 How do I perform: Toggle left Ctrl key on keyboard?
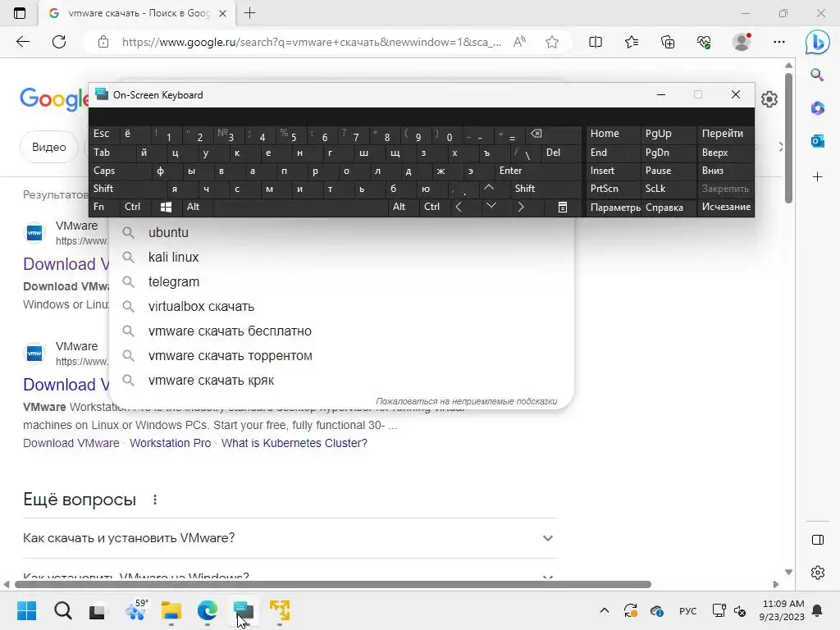click(136, 207)
